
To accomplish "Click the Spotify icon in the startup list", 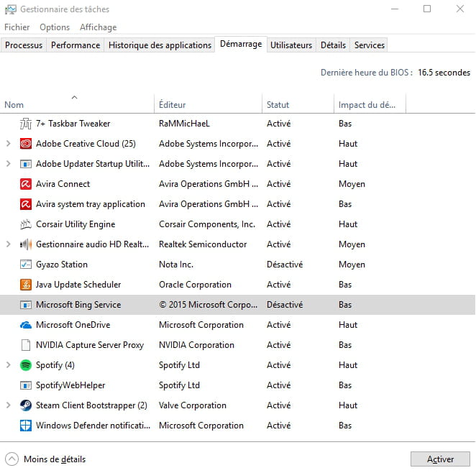I will tap(26, 365).
